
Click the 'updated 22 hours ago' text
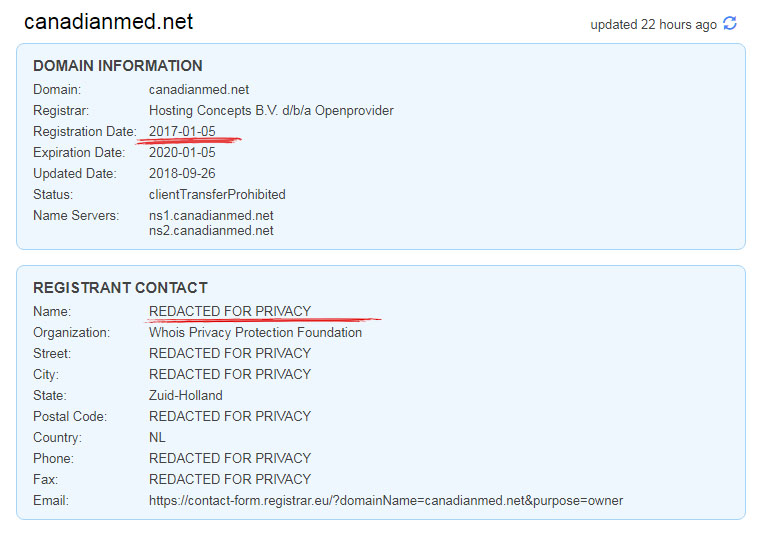click(653, 25)
